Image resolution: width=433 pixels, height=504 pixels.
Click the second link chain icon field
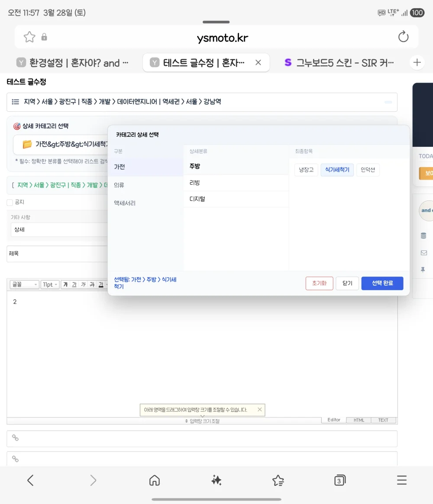click(202, 459)
